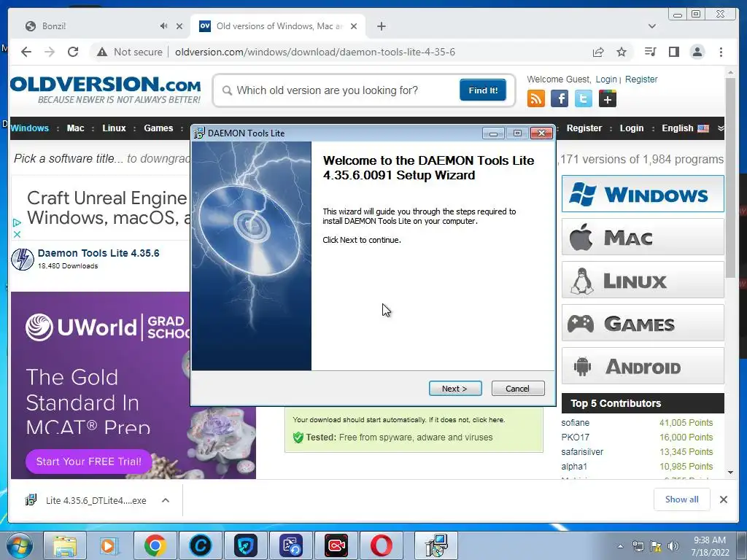
Task: Click the taskbar volume icon
Action: [x=673, y=546]
